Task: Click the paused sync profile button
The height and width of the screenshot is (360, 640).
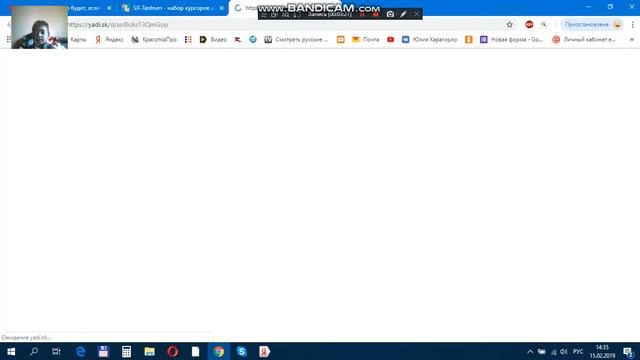Action: [592, 24]
